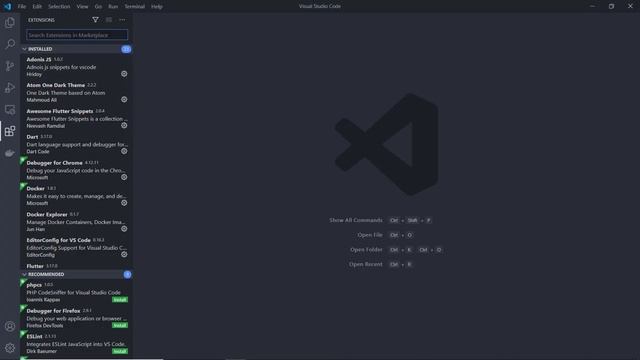Select the Adonis JS extension entry
The height and width of the screenshot is (360, 640).
(76, 67)
